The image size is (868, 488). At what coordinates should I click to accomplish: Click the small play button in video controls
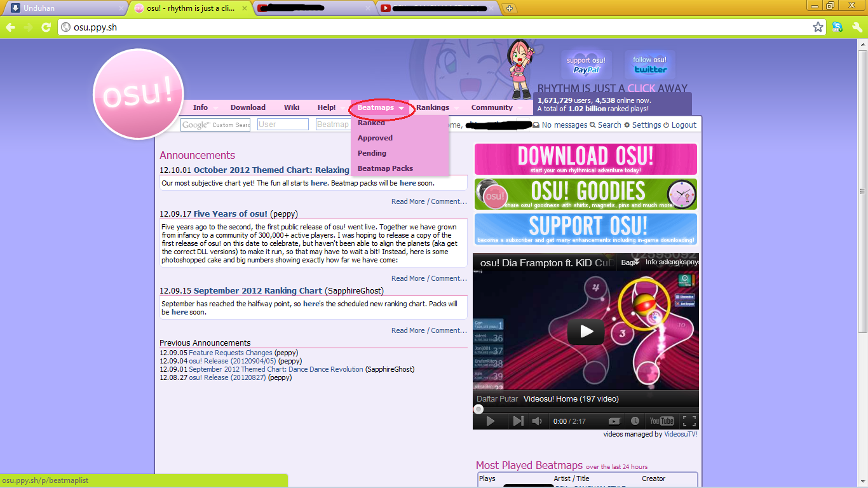490,421
